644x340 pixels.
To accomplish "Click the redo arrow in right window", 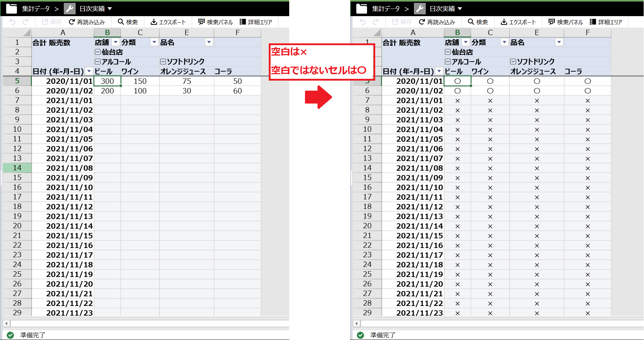I will point(376,22).
